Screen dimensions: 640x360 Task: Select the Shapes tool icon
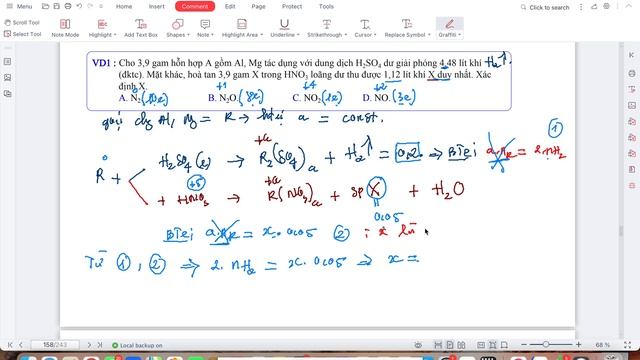178,24
